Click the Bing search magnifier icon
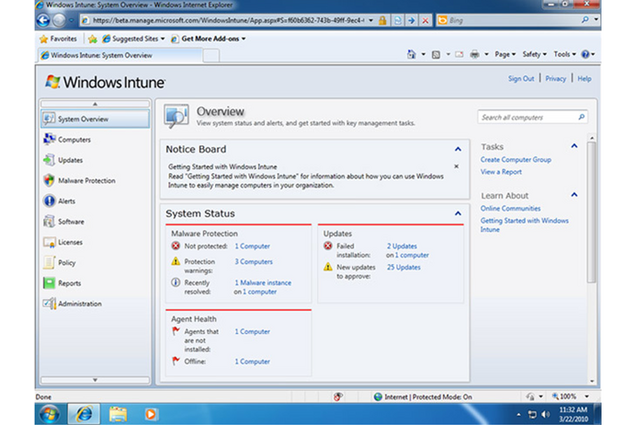The image size is (640, 426). [x=585, y=20]
